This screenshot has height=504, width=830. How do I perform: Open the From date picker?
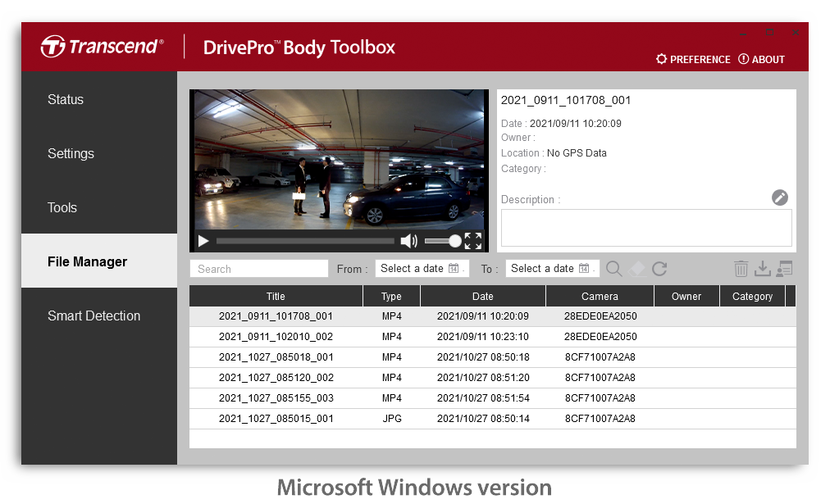[x=422, y=269]
